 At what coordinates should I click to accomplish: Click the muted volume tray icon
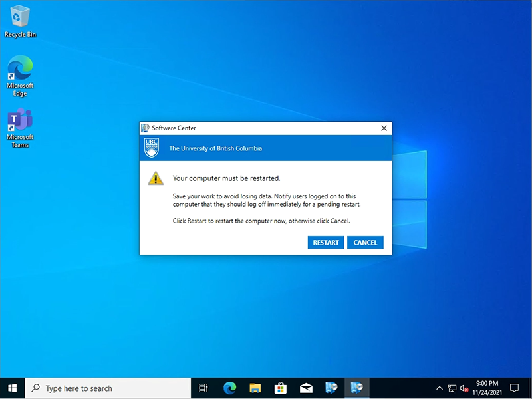pos(464,388)
